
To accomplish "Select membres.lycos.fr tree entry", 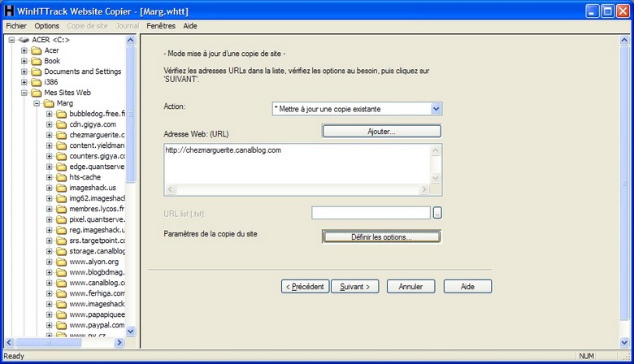I will (97, 209).
